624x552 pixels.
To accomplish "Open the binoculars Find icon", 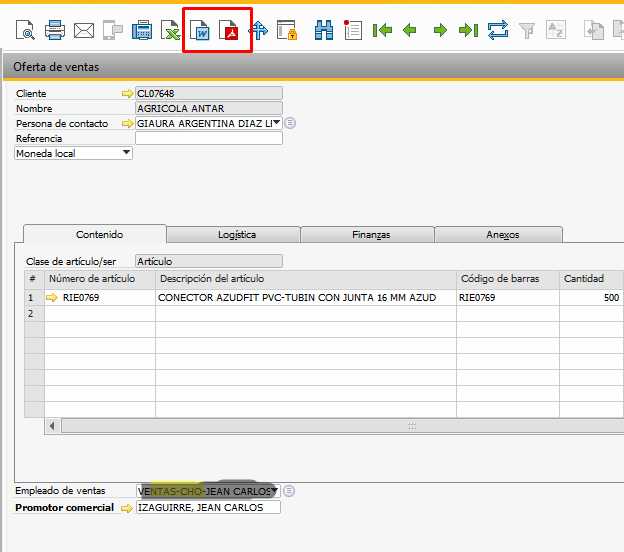I will [324, 31].
